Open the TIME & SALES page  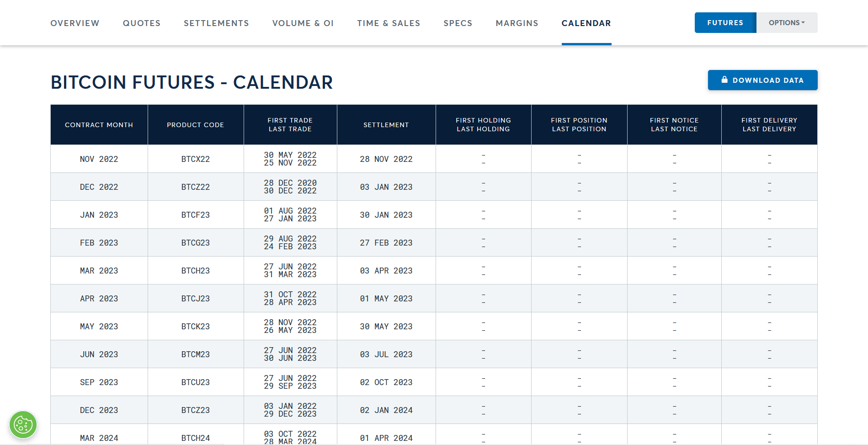pyautogui.click(x=389, y=23)
